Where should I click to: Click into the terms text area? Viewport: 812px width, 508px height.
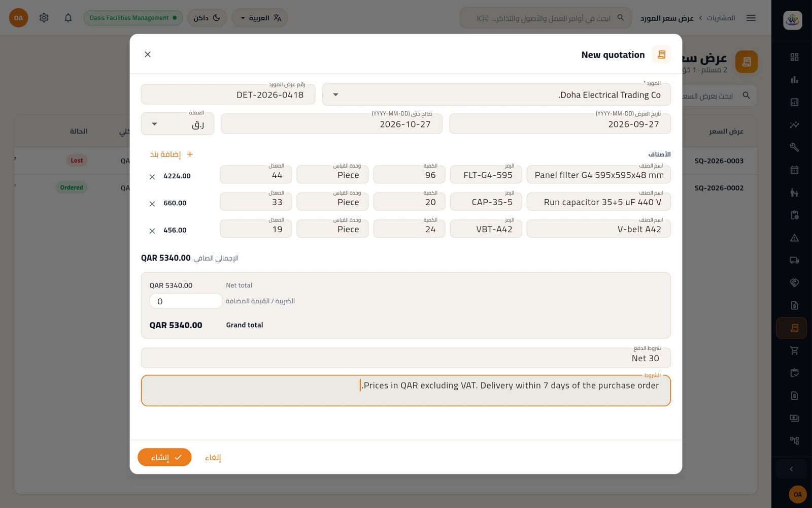tap(406, 391)
